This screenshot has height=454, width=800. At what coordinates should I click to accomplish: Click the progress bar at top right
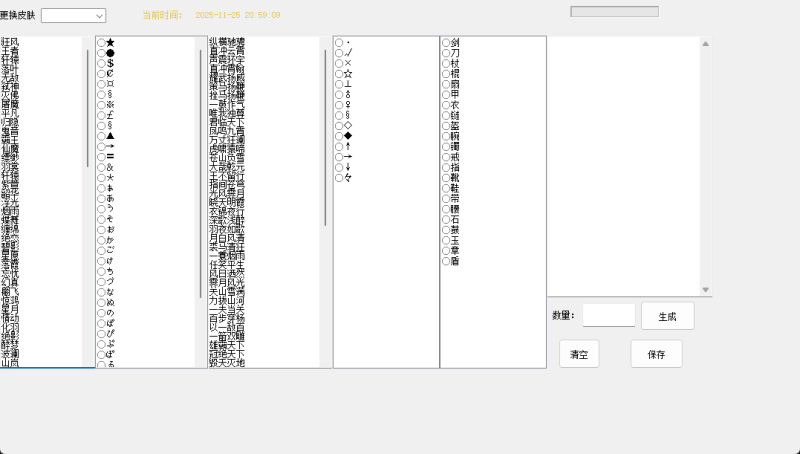tap(614, 11)
